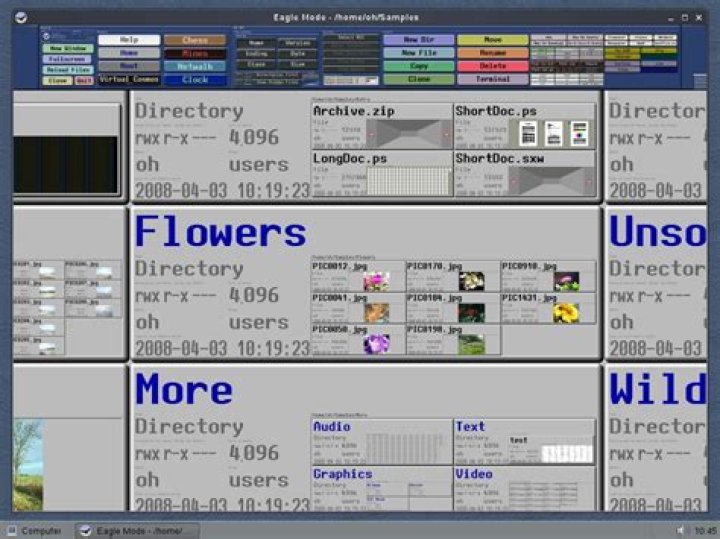Toggle the Show Hidden Files option
This screenshot has height=539, width=720.
point(269,82)
